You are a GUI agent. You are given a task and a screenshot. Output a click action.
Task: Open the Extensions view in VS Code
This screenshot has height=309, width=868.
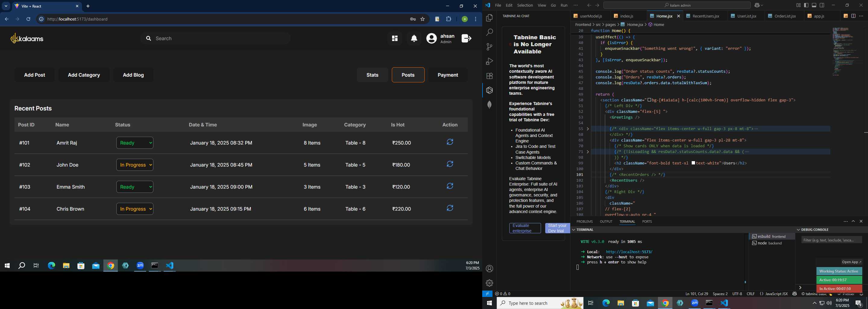[x=489, y=76]
